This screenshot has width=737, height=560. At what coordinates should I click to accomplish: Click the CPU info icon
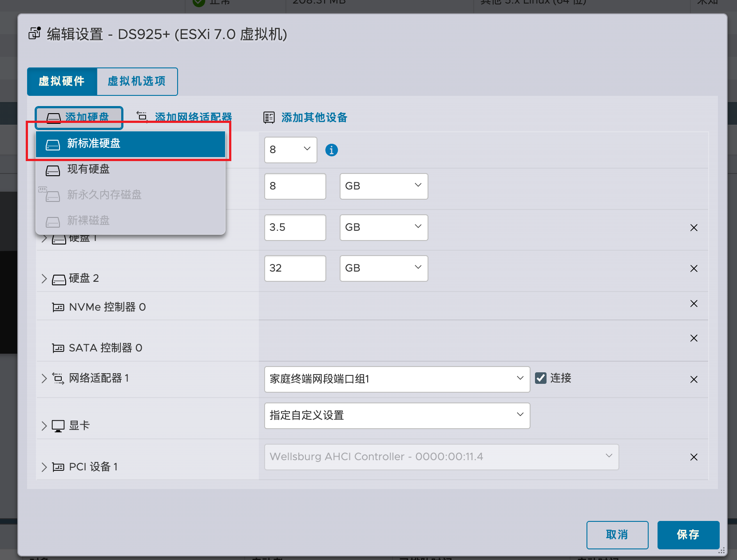(x=331, y=150)
